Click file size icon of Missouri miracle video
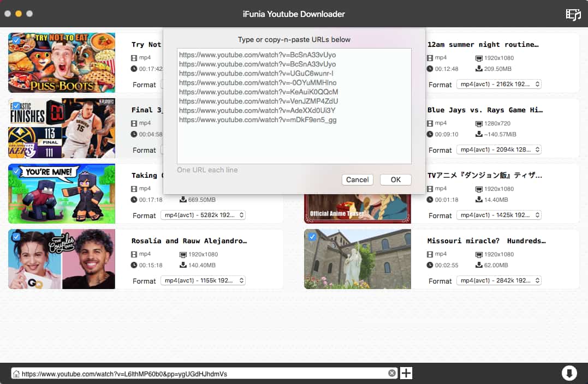 pyautogui.click(x=479, y=265)
